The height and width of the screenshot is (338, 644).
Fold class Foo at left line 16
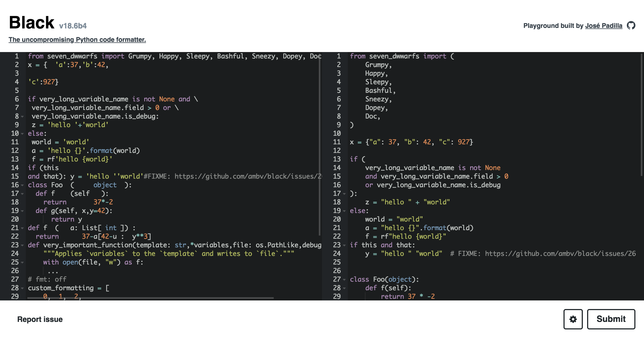pyautogui.click(x=22, y=185)
